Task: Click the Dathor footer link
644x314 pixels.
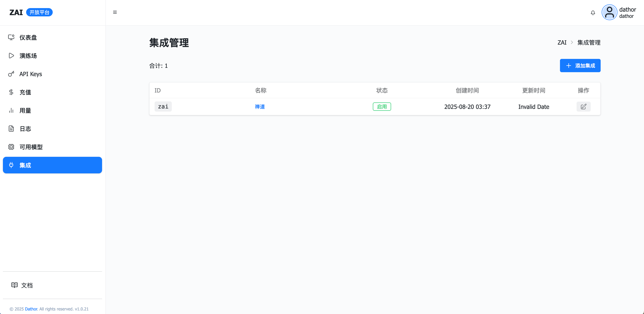Action: [x=31, y=309]
